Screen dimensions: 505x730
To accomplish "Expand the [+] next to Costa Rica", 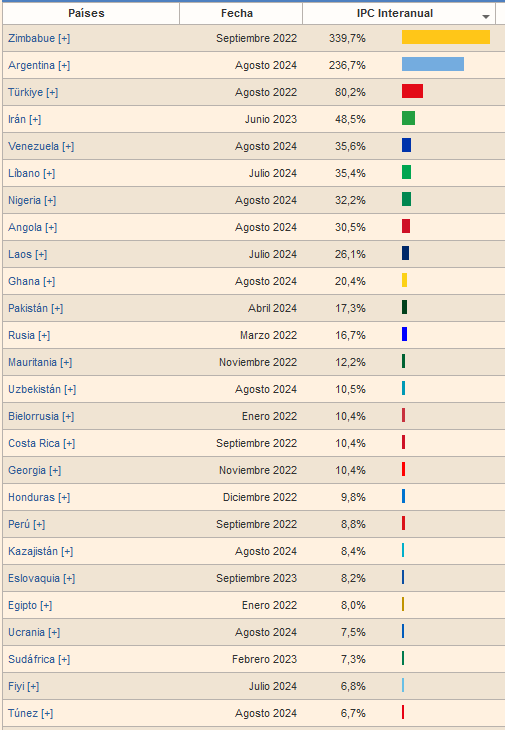I will (x=69, y=443).
